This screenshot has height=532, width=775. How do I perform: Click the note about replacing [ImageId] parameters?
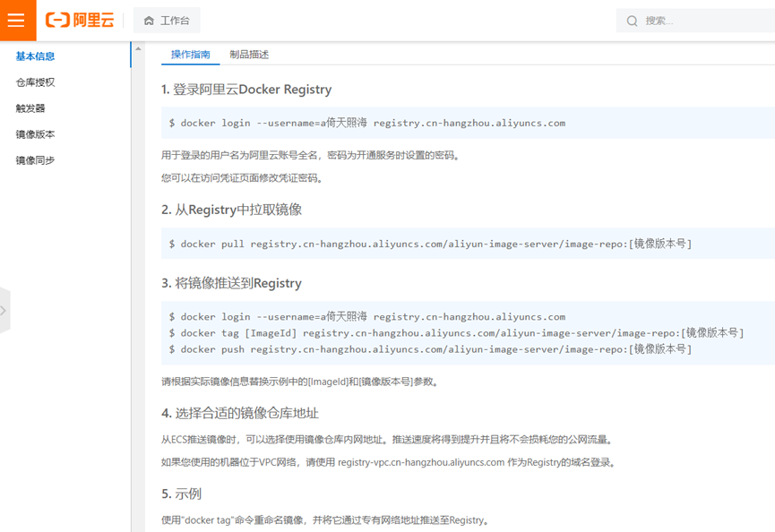300,382
